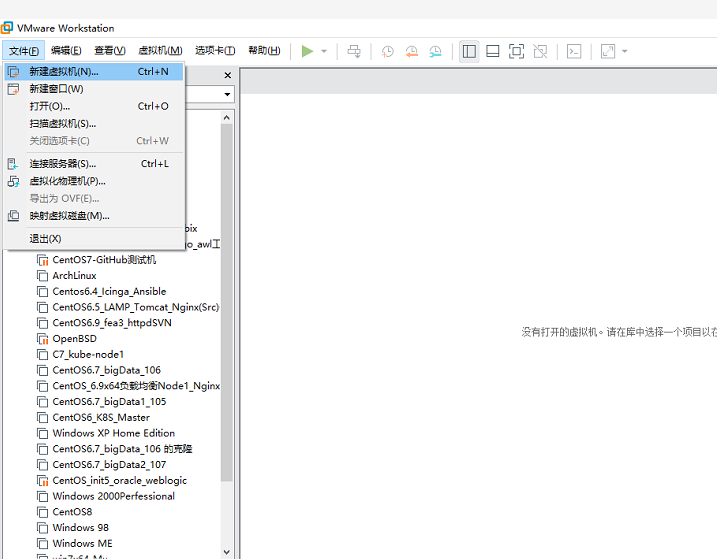The width and height of the screenshot is (717, 559).
Task: Click the library vertical scrollbar thumb
Action: point(227,302)
